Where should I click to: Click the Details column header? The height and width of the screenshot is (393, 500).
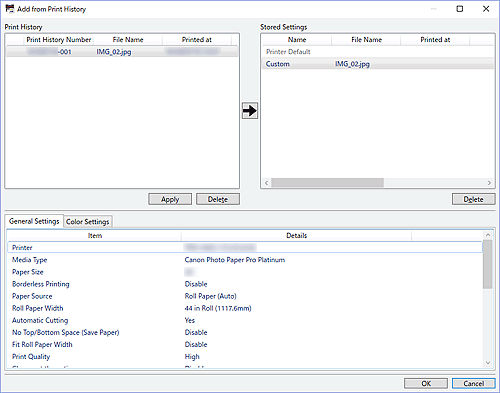[296, 236]
